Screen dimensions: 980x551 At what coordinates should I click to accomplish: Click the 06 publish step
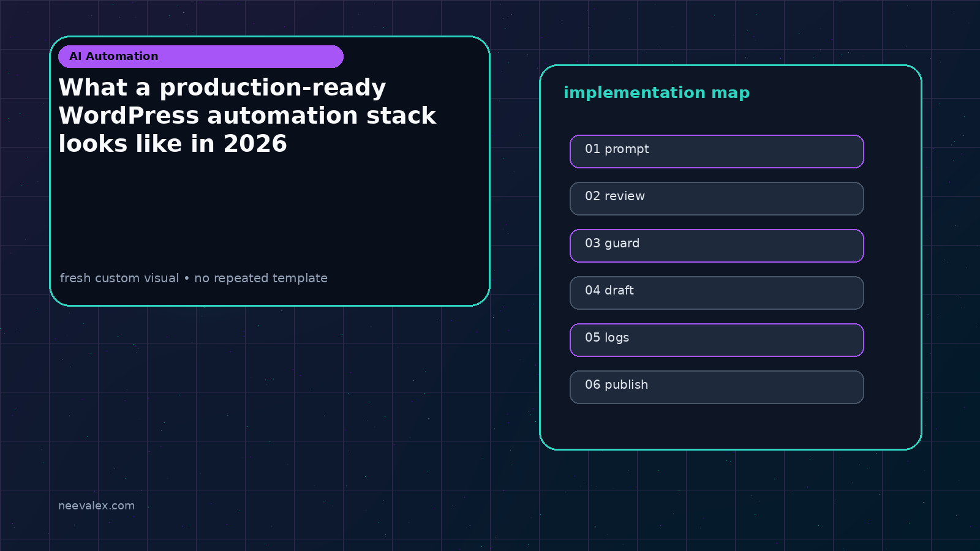coord(717,387)
